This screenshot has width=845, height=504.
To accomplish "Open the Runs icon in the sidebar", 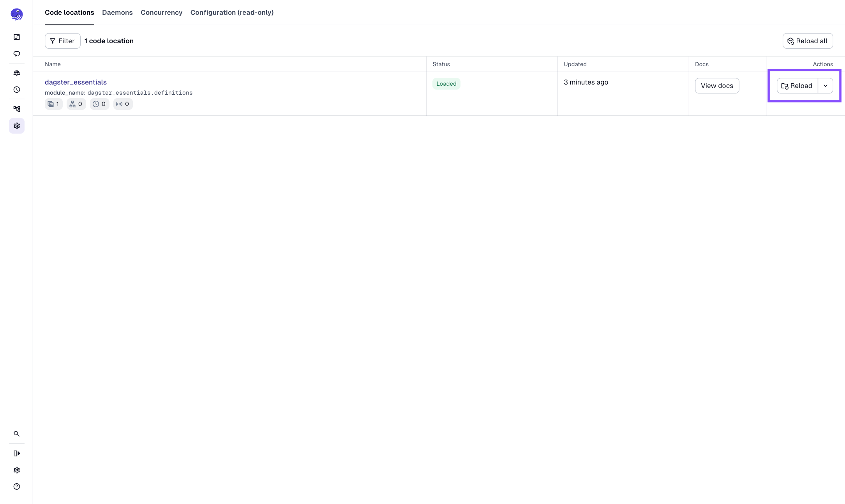I will tap(16, 54).
